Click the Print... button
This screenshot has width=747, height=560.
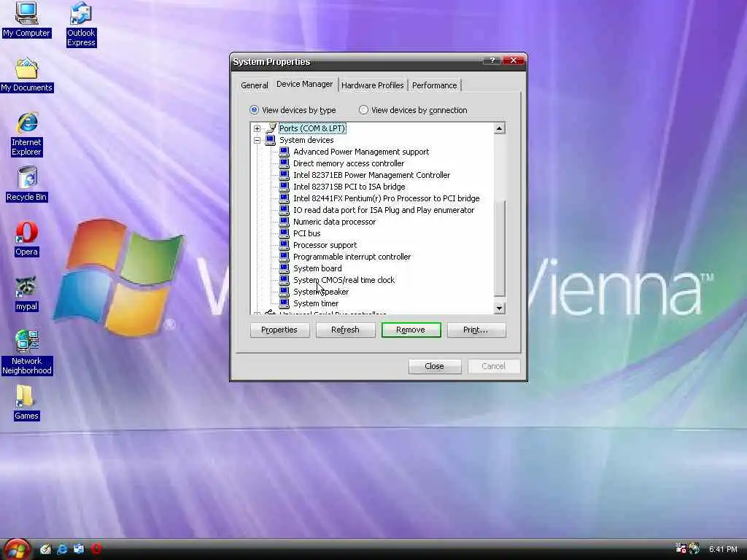click(x=476, y=330)
